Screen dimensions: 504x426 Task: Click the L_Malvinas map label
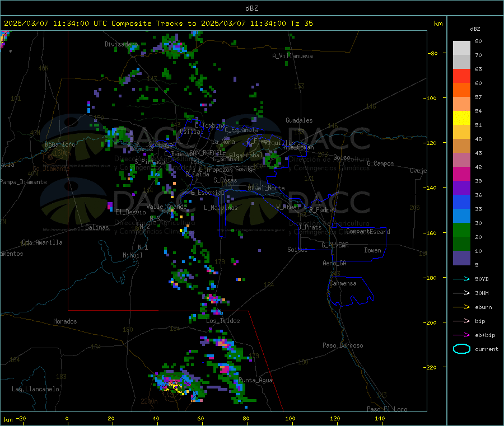click(221, 208)
